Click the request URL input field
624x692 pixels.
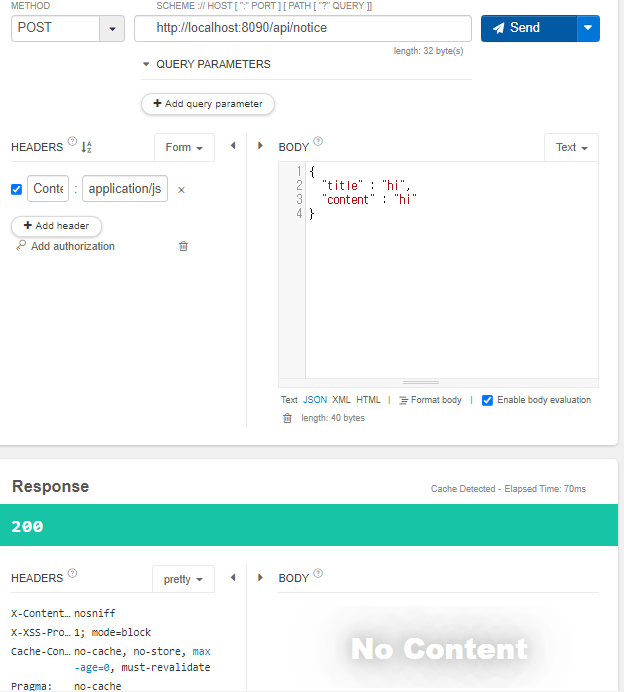pos(303,29)
